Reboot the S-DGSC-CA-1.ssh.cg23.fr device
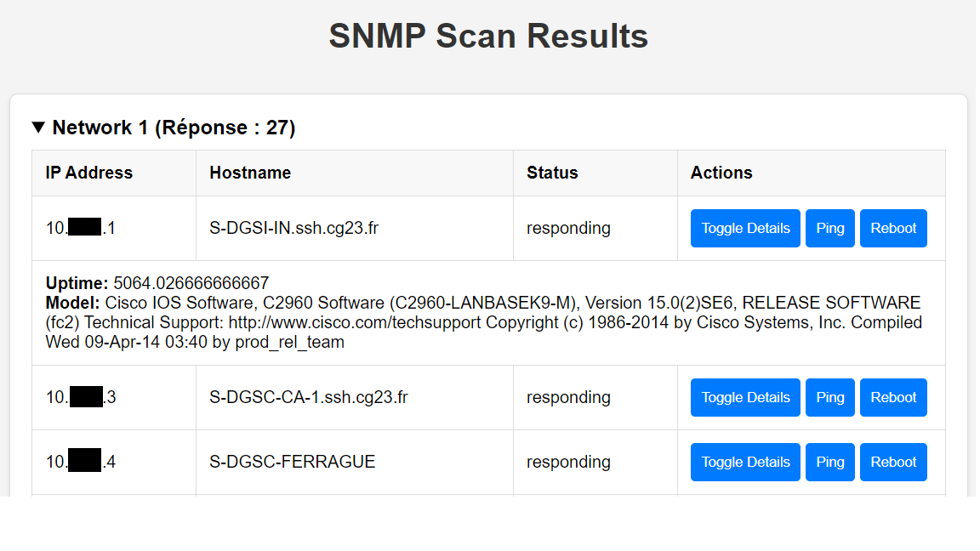This screenshot has width=980, height=551. (x=893, y=397)
